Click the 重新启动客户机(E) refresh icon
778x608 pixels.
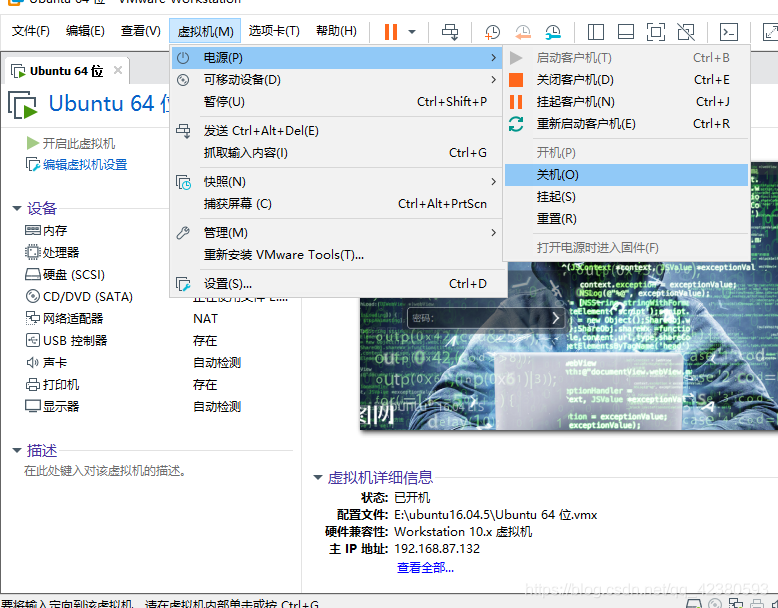point(516,124)
